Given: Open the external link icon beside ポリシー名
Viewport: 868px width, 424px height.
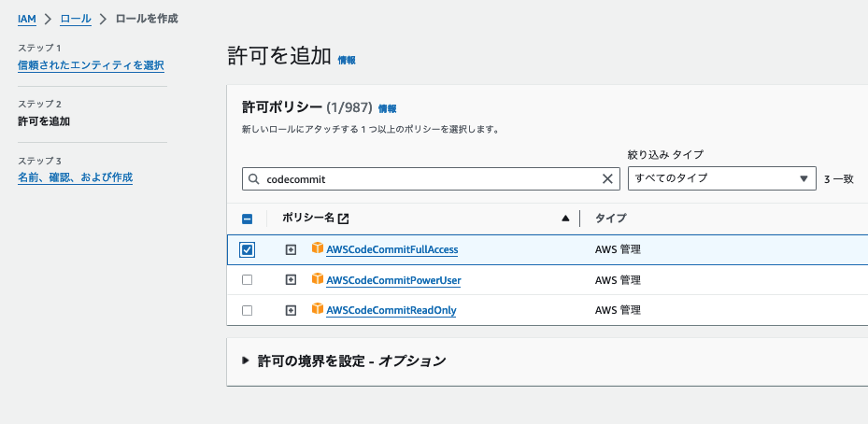Looking at the screenshot, I should point(344,219).
